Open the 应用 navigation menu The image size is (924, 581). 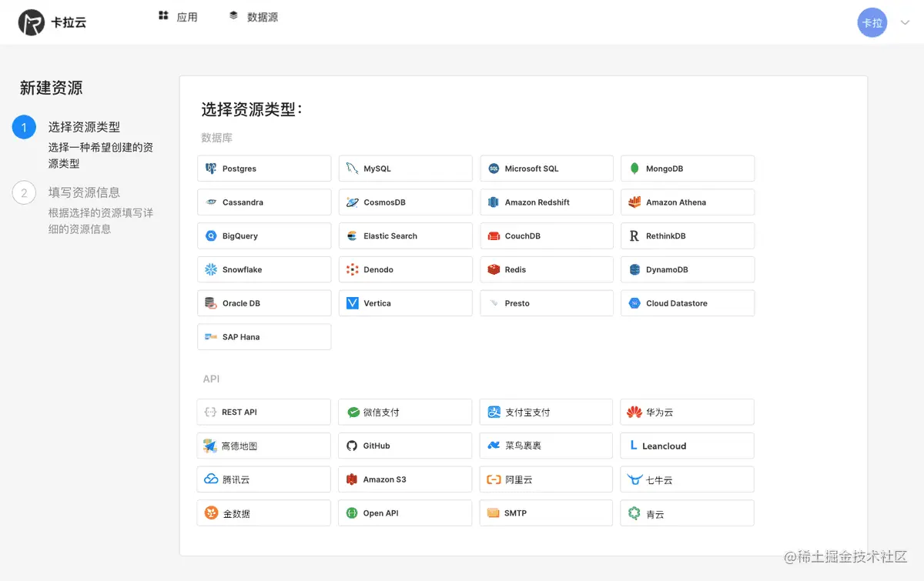(x=178, y=16)
